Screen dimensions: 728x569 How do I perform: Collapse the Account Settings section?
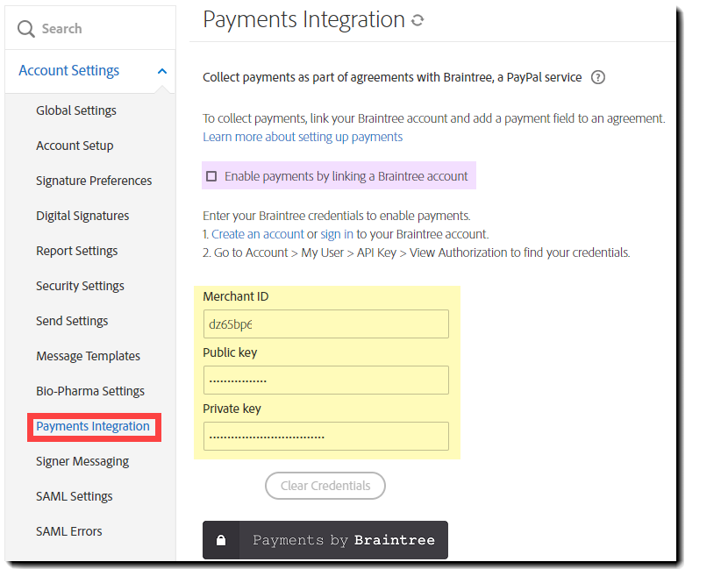tap(162, 71)
